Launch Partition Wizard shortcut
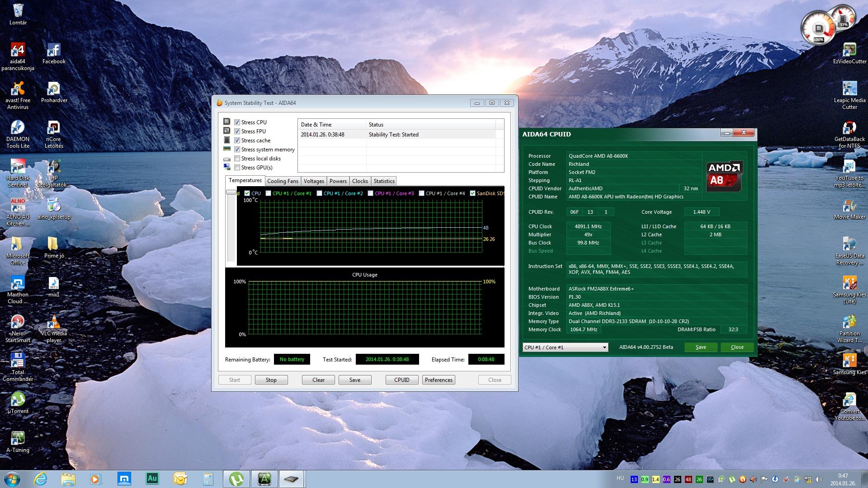Image resolution: width=868 pixels, height=488 pixels. [849, 328]
